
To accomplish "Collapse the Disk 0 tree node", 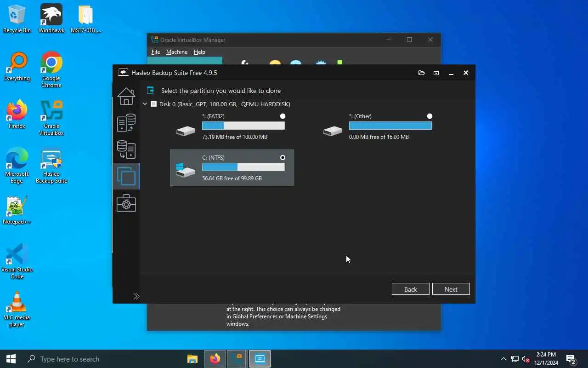I will pyautogui.click(x=145, y=104).
